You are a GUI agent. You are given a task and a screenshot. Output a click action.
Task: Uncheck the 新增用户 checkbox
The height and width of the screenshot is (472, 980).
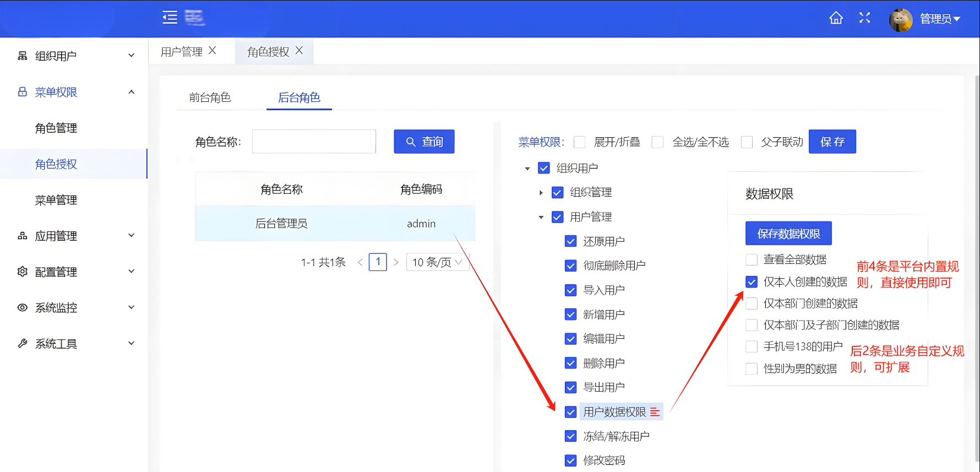571,314
